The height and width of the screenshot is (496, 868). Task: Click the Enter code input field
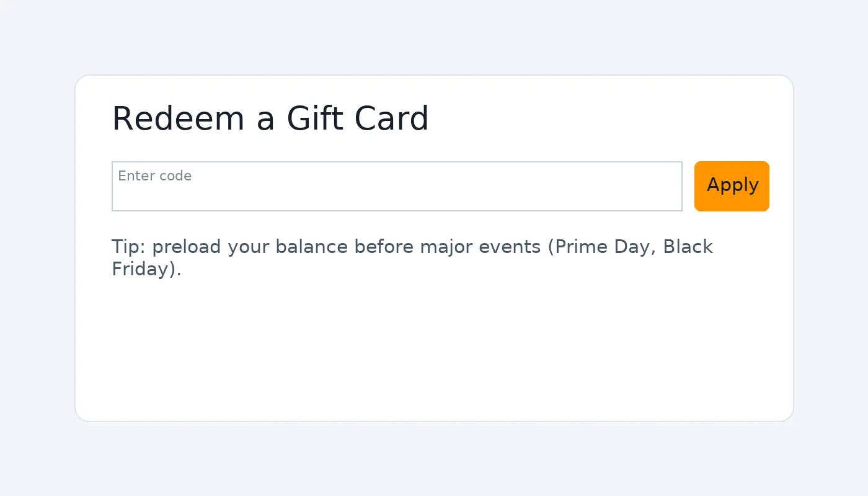click(x=397, y=186)
